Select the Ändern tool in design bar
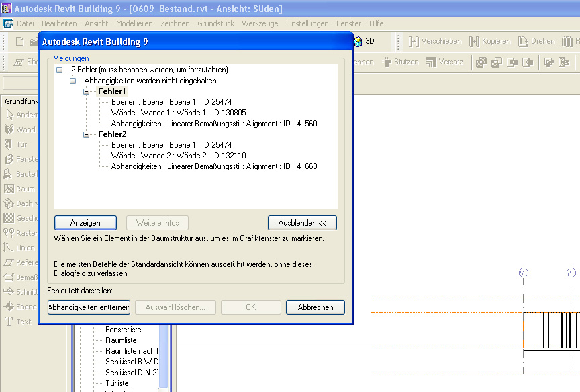Image resolution: width=580 pixels, height=392 pixels. 21,115
